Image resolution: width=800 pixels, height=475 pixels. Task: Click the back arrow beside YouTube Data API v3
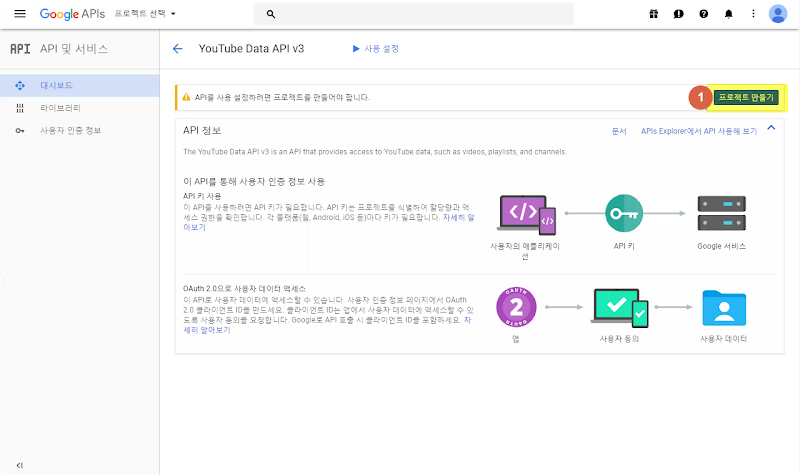pyautogui.click(x=178, y=49)
